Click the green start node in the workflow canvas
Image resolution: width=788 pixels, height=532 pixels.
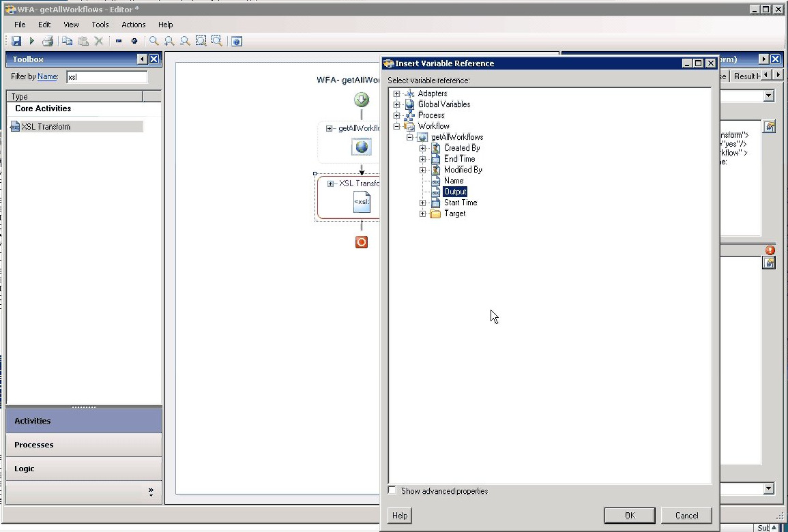point(362,100)
